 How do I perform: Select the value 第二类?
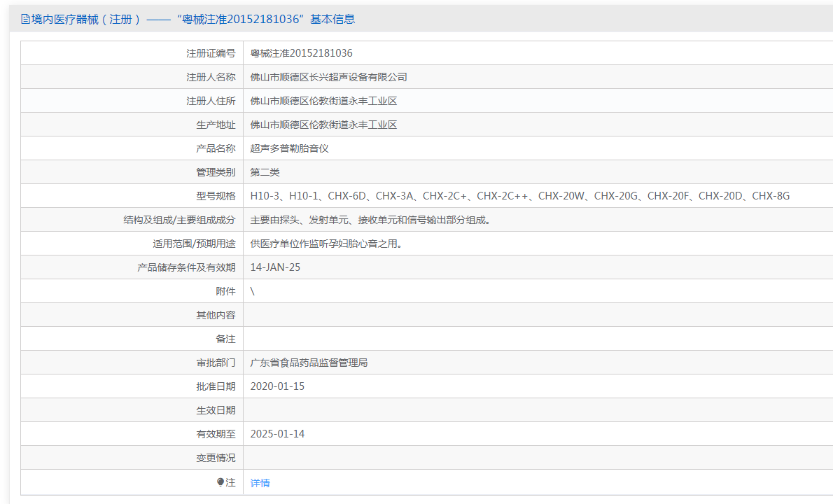tap(265, 172)
